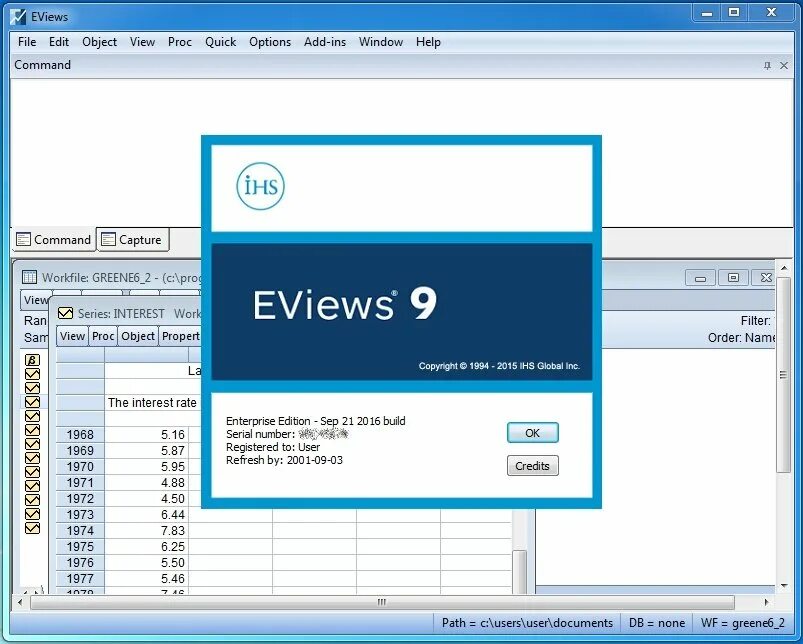Viewport: 803px width, 644px height.
Task: Click the horizontal scrollbar at the window bottom
Action: click(x=380, y=603)
